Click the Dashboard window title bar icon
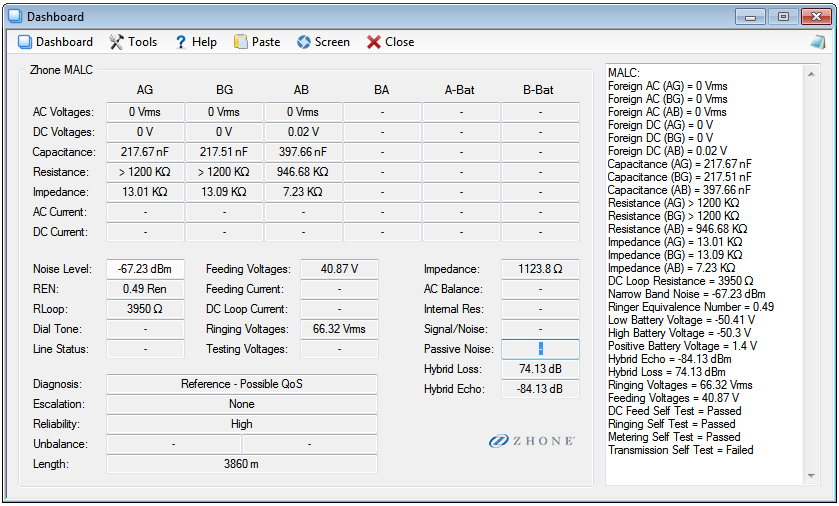This screenshot has height=506, width=839. [15, 17]
